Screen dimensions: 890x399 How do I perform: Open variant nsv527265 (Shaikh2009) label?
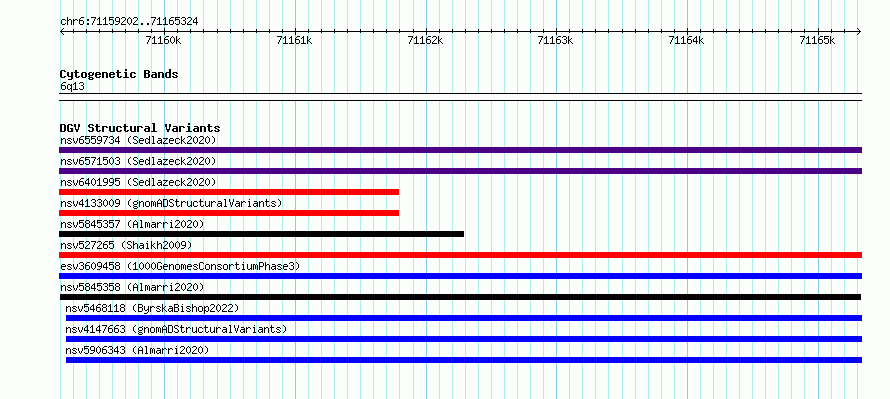pos(126,245)
